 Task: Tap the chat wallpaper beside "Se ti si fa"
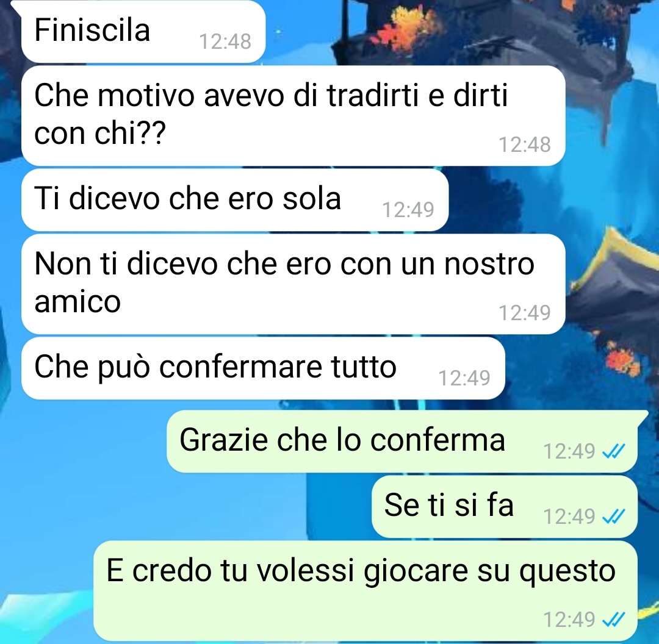pyautogui.click(x=185, y=507)
